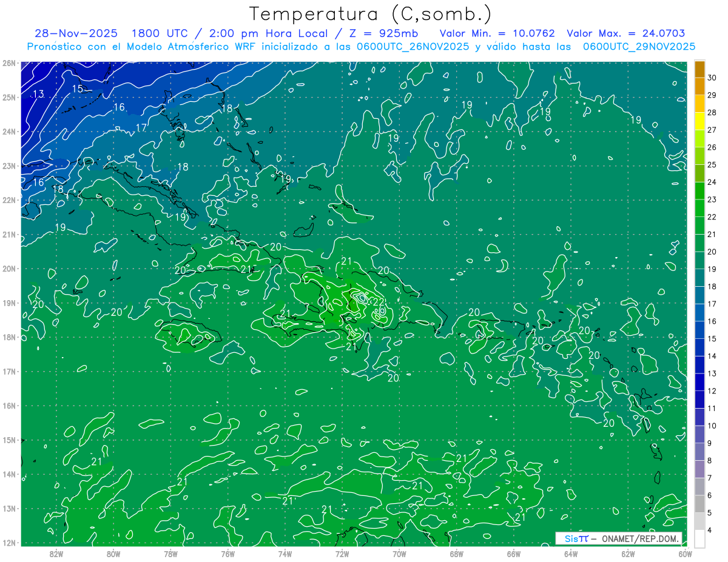Image resolution: width=728 pixels, height=562 pixels.
Task: Click the "68W" longitude axis label
Action: pos(456,553)
